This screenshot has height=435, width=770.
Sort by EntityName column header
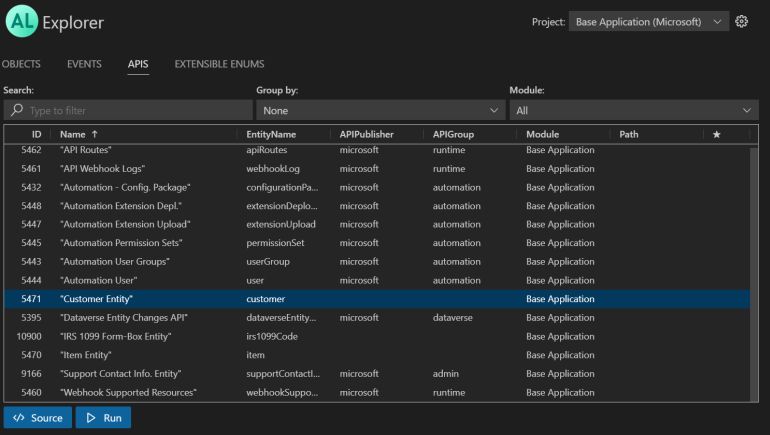[271, 134]
